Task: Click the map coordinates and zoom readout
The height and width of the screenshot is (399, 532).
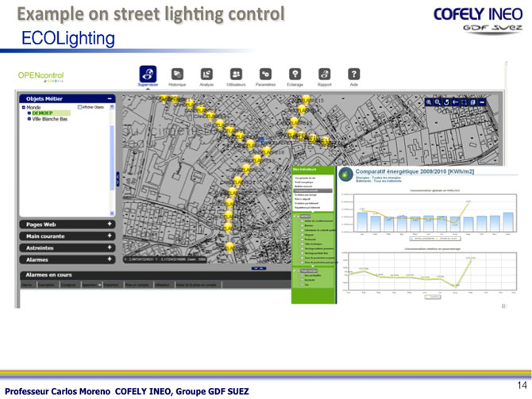Action: (x=165, y=259)
